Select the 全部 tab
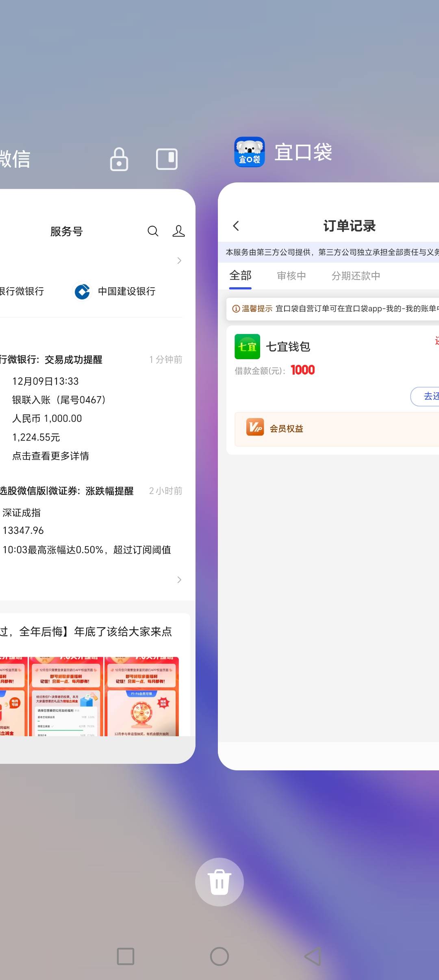439x980 pixels. [x=240, y=276]
